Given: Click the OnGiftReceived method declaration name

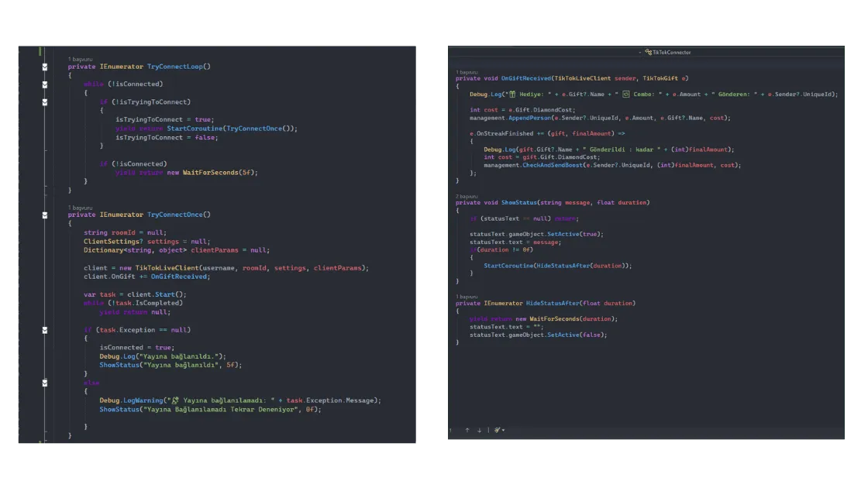Looking at the screenshot, I should pos(526,78).
